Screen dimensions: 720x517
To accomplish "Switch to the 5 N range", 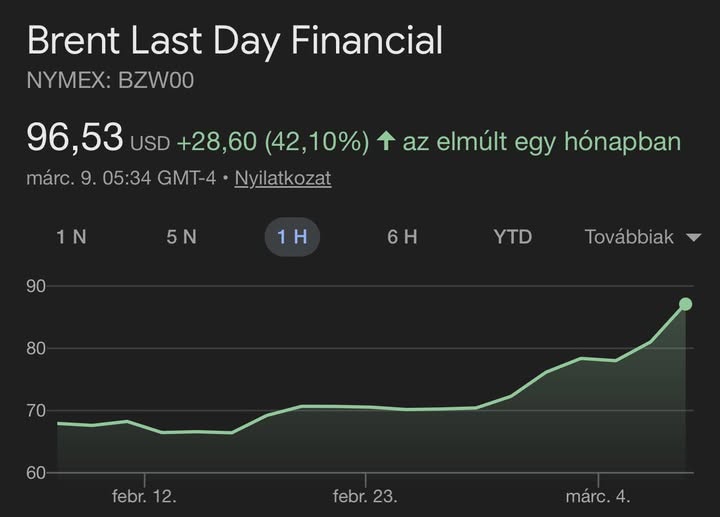I will (x=181, y=237).
